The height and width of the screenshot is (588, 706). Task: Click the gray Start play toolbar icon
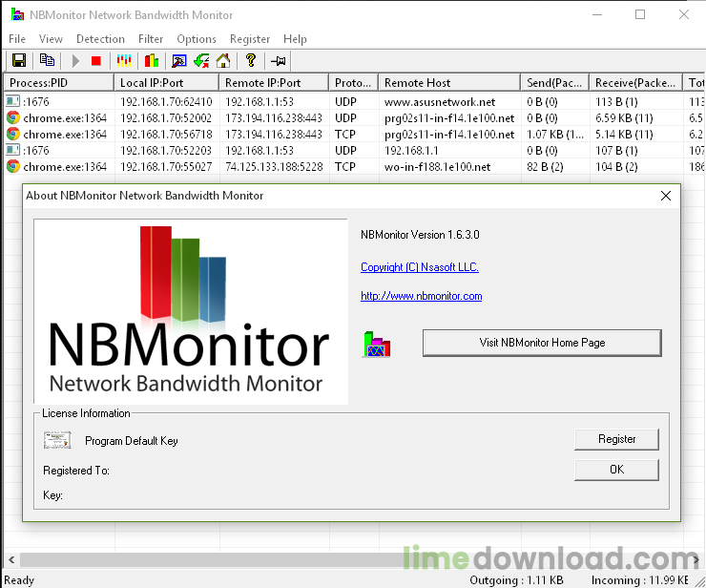[x=75, y=60]
